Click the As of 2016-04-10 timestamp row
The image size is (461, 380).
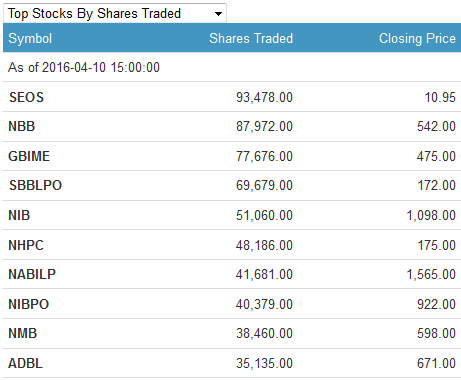[x=232, y=67]
